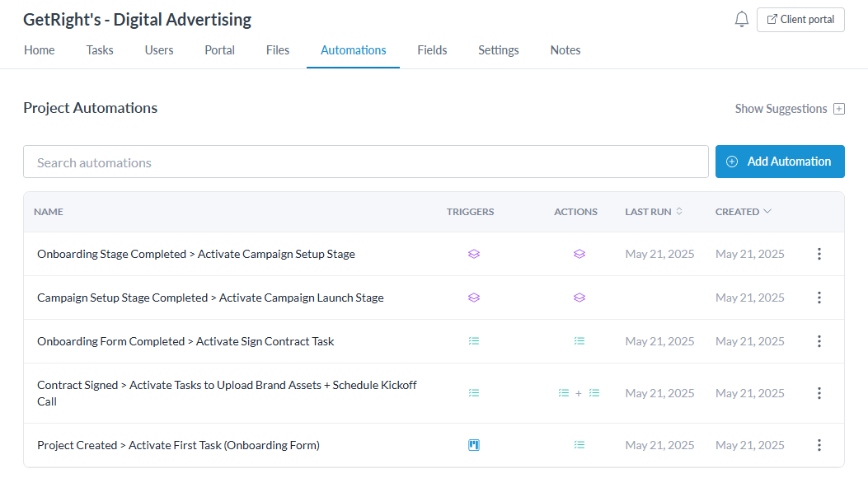This screenshot has height=497, width=868.
Task: Open the three-dot menu for Contract Signed automation
Action: [819, 393]
